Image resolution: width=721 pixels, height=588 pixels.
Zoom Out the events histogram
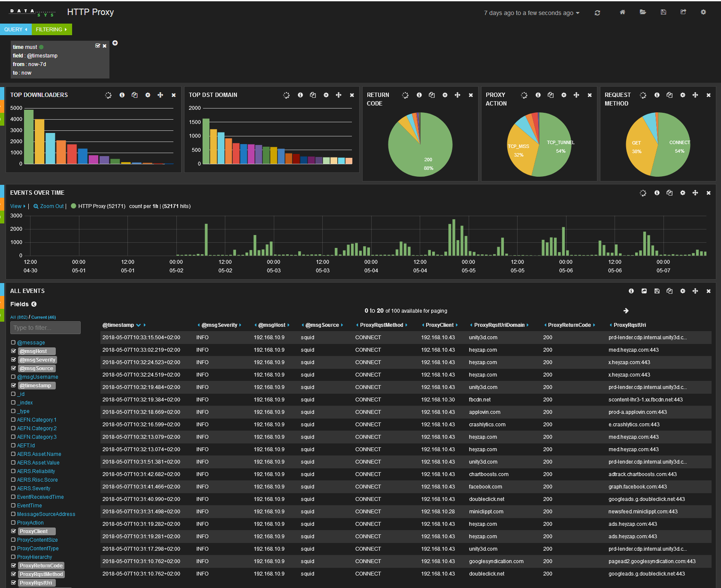(x=48, y=206)
